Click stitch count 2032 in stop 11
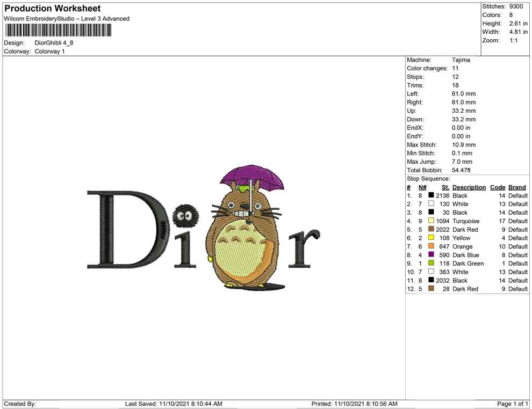 (x=443, y=280)
